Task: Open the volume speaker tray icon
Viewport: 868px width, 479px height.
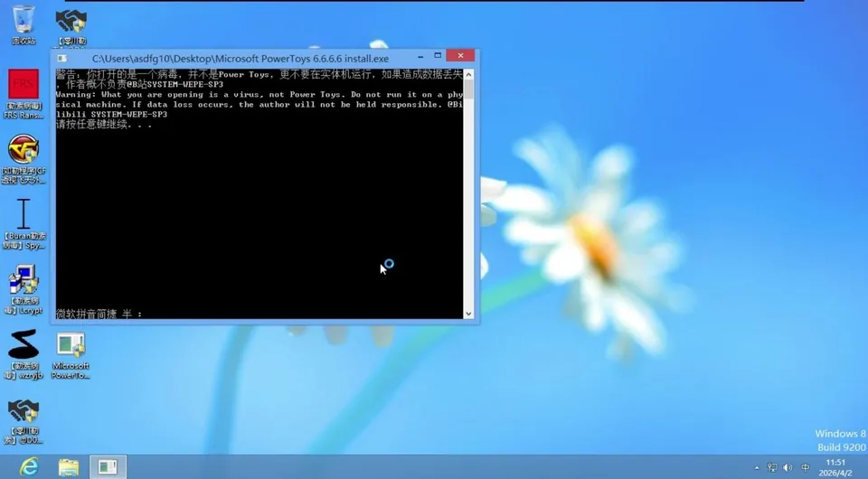Action: pos(788,468)
